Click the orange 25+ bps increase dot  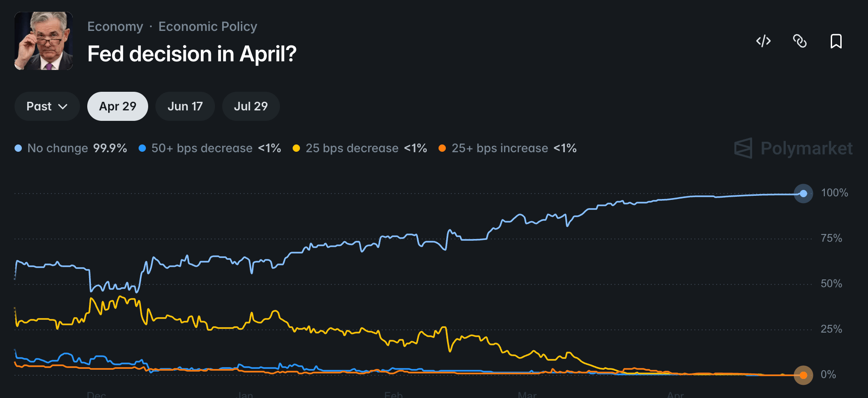[x=442, y=148]
